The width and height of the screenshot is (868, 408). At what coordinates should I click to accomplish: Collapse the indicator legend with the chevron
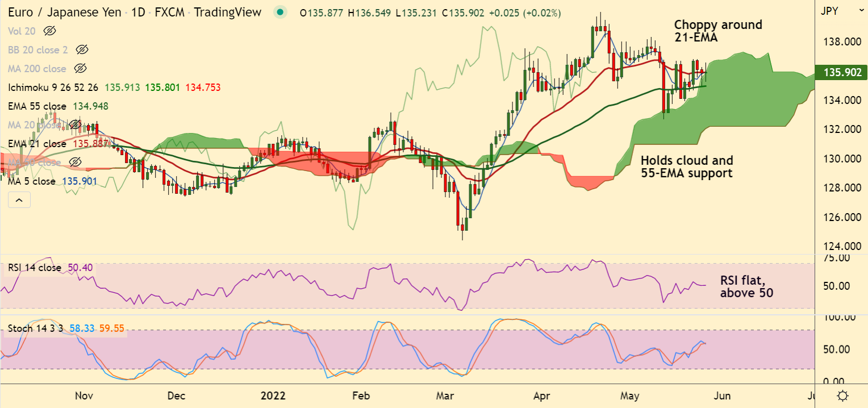tap(18, 199)
